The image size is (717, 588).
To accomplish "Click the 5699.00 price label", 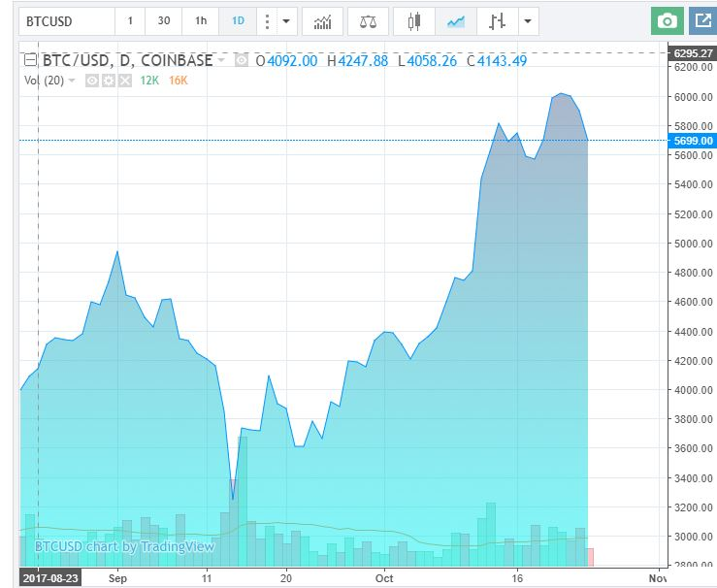I will tap(693, 141).
